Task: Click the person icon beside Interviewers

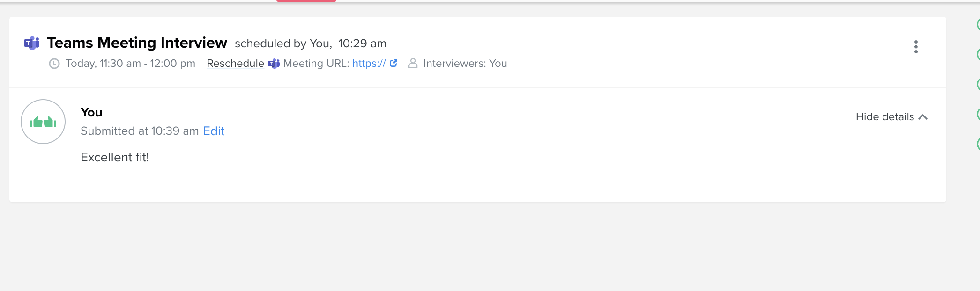Action: coord(413,63)
